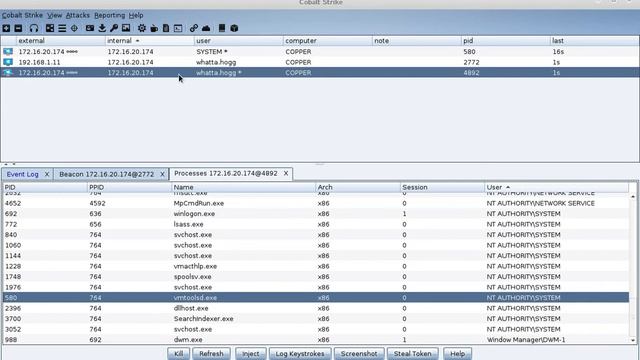
Task: Click the cloud Manage Web Server icon
Action: pos(206,28)
